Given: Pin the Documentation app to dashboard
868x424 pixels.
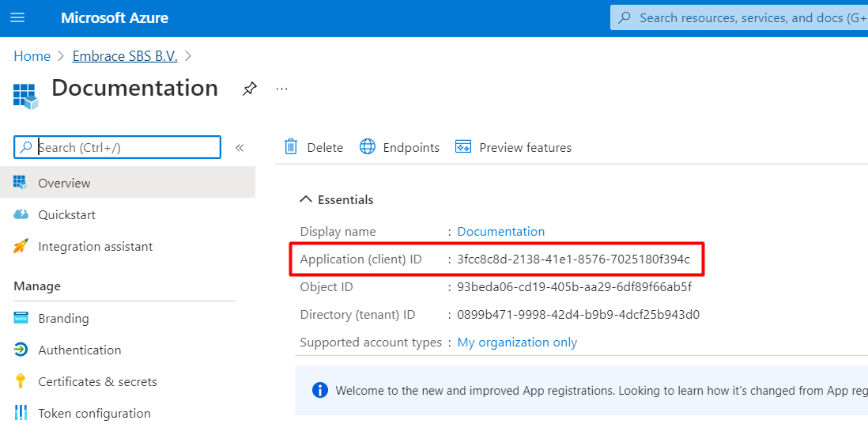Looking at the screenshot, I should 250,89.
